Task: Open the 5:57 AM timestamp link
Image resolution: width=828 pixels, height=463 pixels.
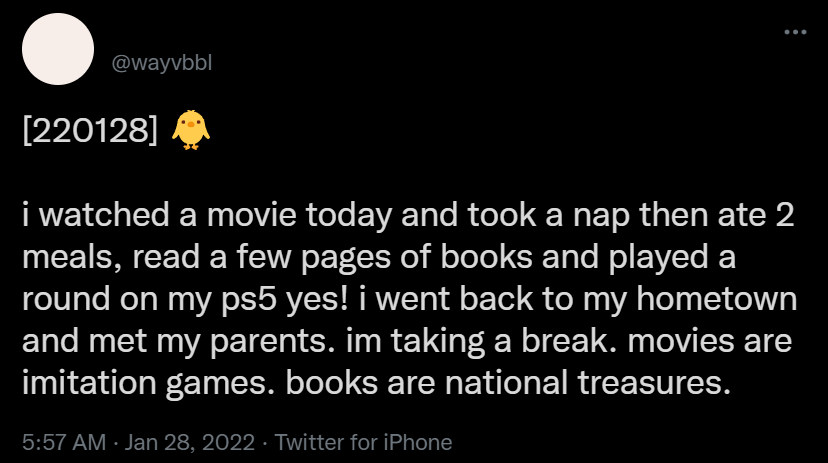Action: (64, 442)
